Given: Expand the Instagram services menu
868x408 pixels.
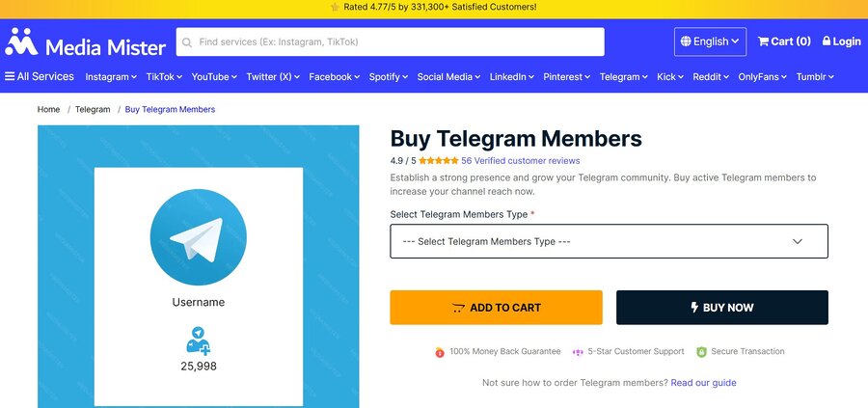Looking at the screenshot, I should [111, 77].
